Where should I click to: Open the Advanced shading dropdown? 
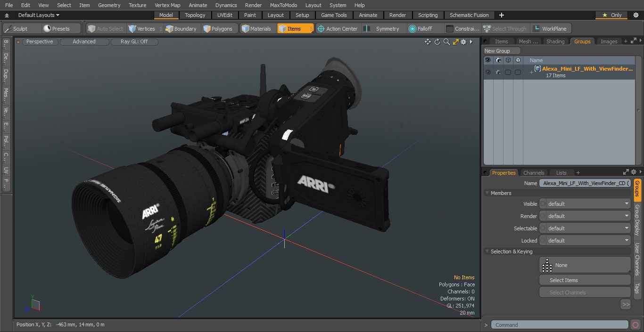coord(84,42)
